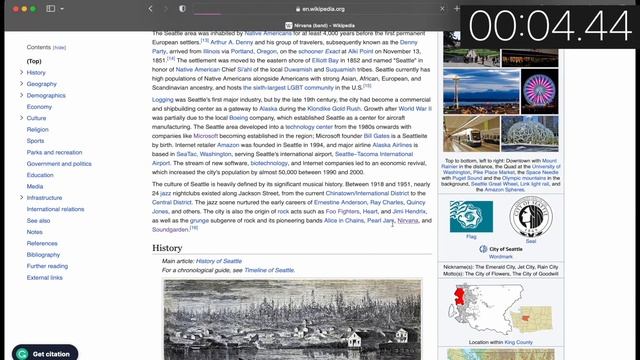Go to Notes in contents
640x360 pixels.
pyautogui.click(x=34, y=232)
